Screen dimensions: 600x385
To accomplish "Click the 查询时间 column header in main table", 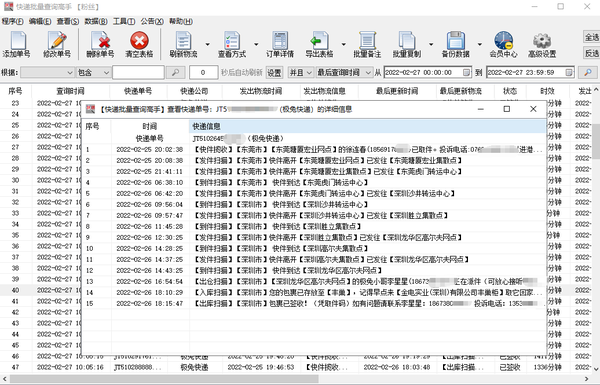I will (70, 91).
